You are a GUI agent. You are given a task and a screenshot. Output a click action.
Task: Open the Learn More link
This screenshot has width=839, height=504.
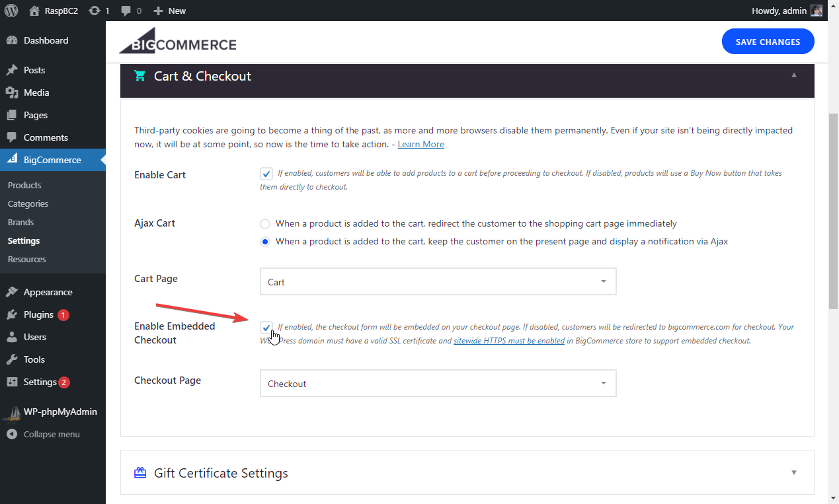point(420,144)
